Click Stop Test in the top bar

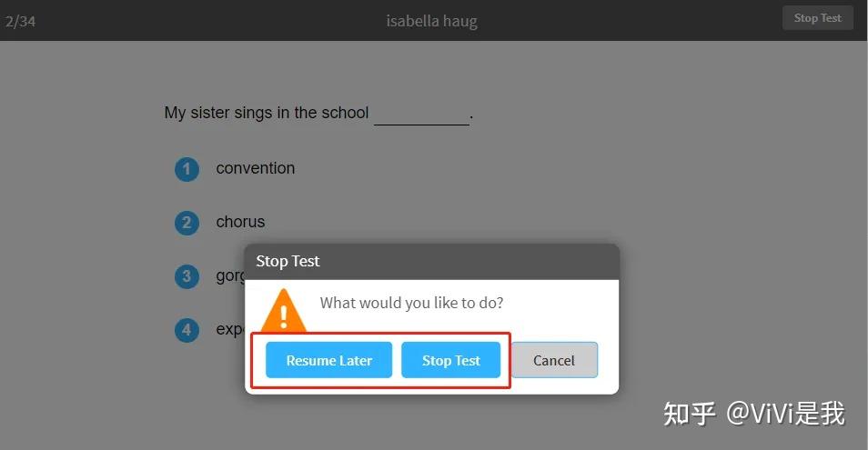817,18
